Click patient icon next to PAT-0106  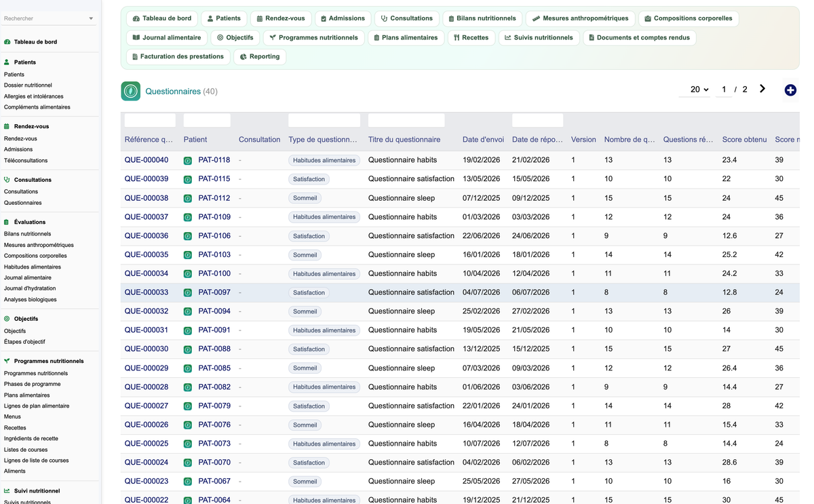188,237
